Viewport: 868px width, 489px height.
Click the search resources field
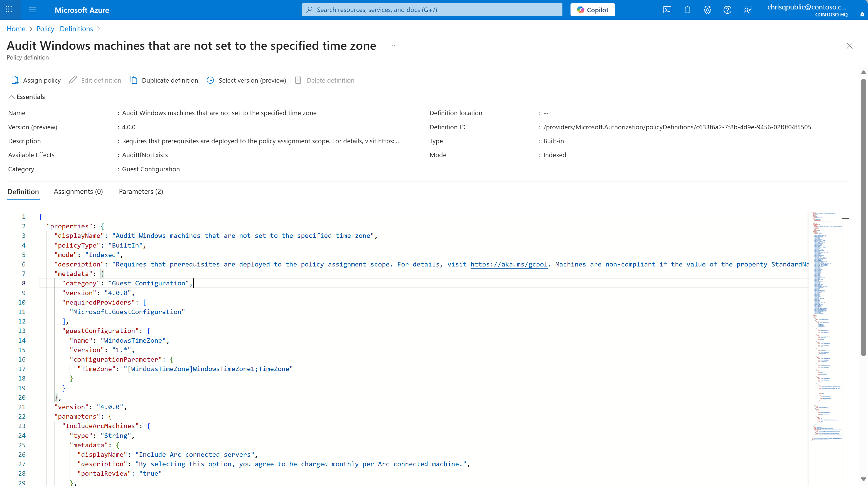(431, 10)
